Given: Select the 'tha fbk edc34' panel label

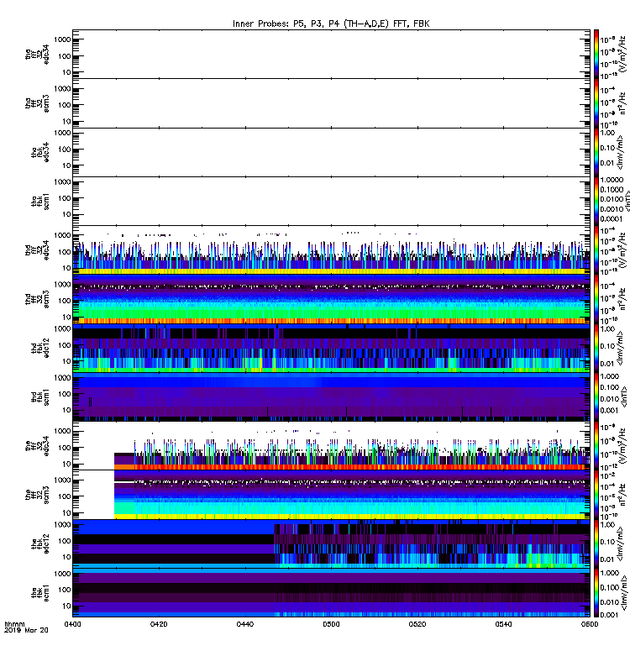Looking at the screenshot, I should click(x=40, y=152).
